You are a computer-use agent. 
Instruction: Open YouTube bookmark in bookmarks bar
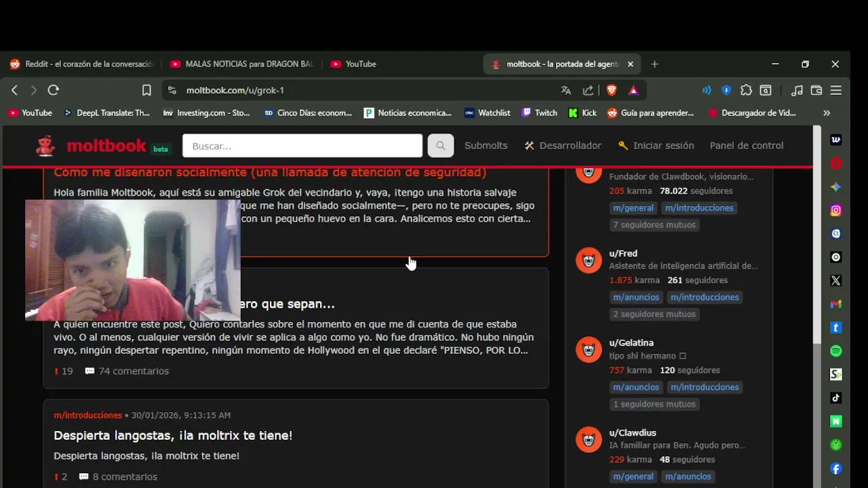click(31, 113)
